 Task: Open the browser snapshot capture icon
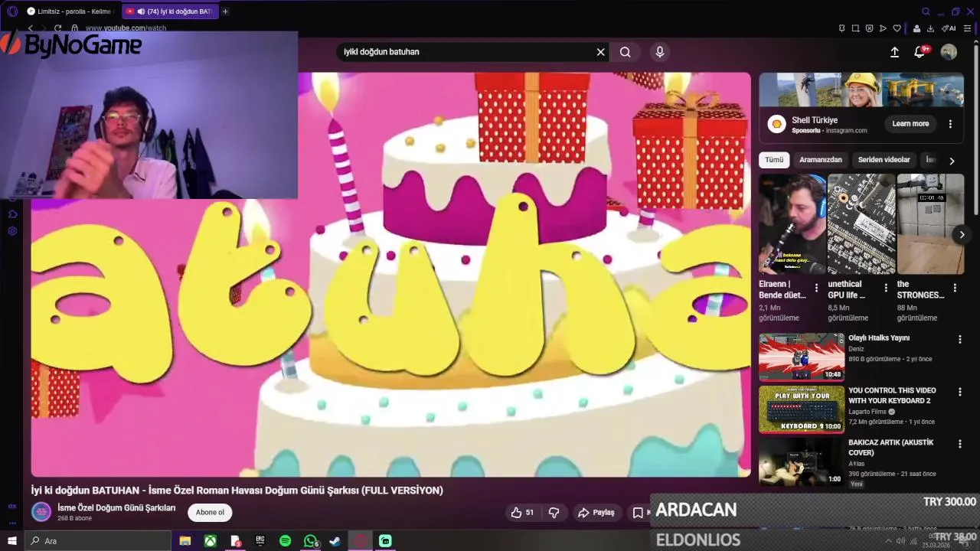pos(855,28)
